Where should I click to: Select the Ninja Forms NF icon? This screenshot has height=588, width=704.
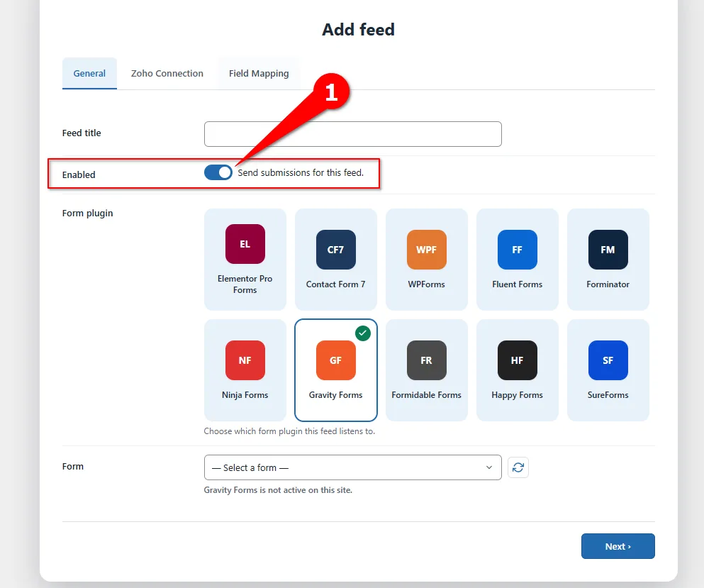click(245, 360)
